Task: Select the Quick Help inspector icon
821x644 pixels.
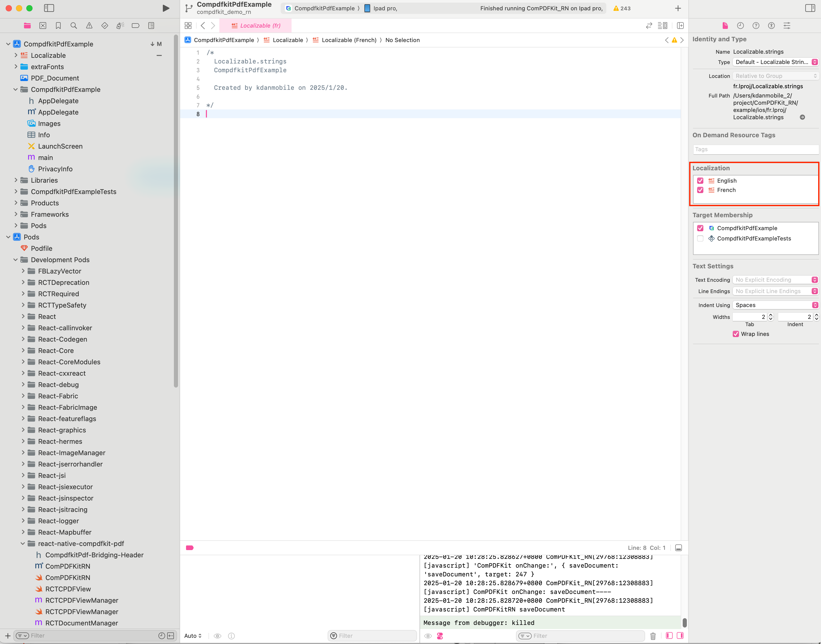Action: (756, 26)
